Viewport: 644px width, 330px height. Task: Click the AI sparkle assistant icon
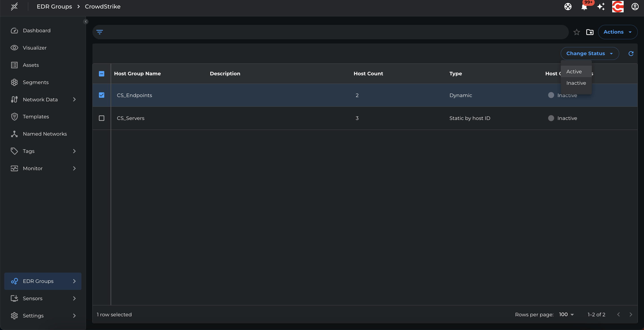[601, 7]
